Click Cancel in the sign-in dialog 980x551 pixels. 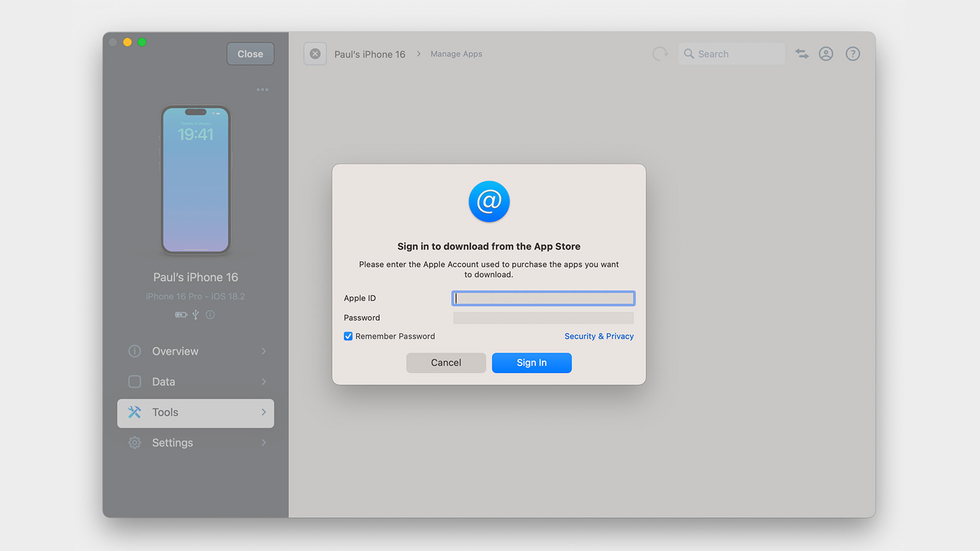(x=446, y=363)
